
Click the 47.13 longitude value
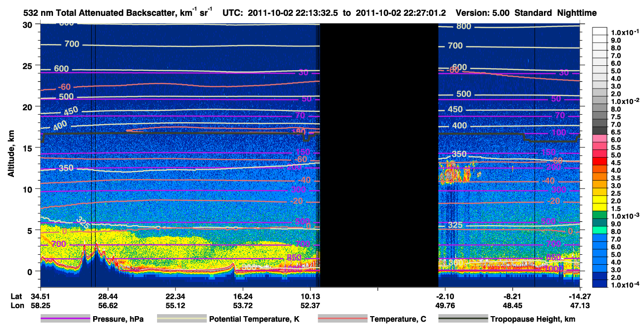580,305
